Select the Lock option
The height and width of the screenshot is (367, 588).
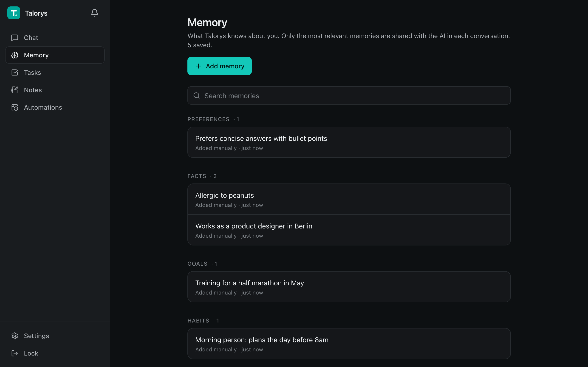pyautogui.click(x=55, y=353)
